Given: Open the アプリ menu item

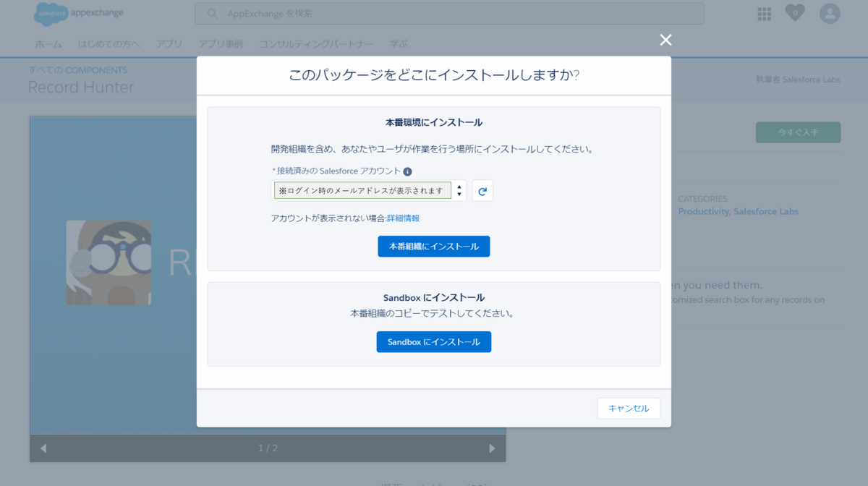Looking at the screenshot, I should tap(169, 44).
